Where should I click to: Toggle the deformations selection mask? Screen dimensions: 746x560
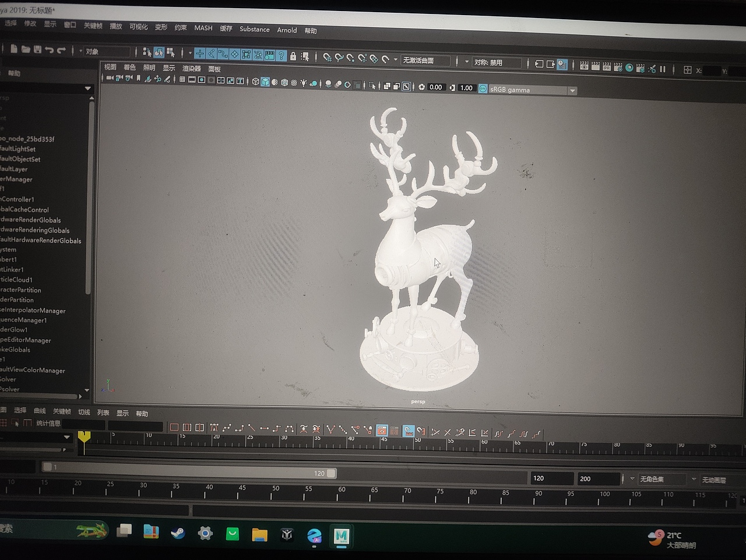tap(246, 55)
